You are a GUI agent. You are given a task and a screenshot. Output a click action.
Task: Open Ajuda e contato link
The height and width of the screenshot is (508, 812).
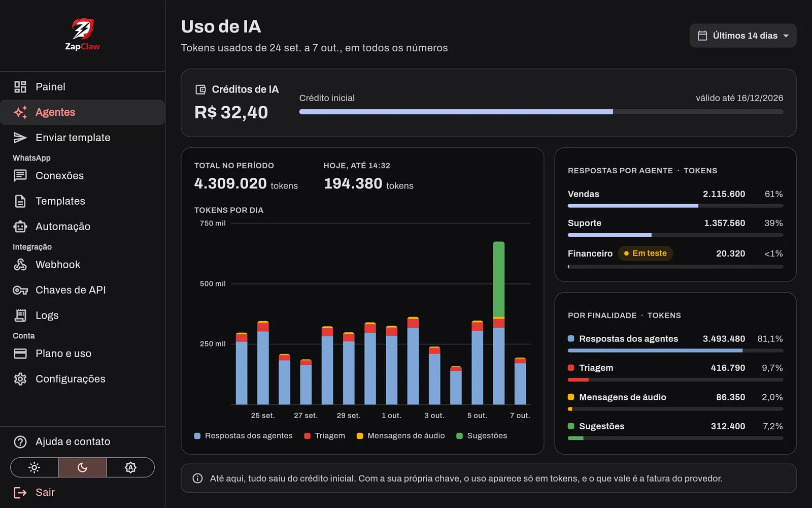point(82,442)
